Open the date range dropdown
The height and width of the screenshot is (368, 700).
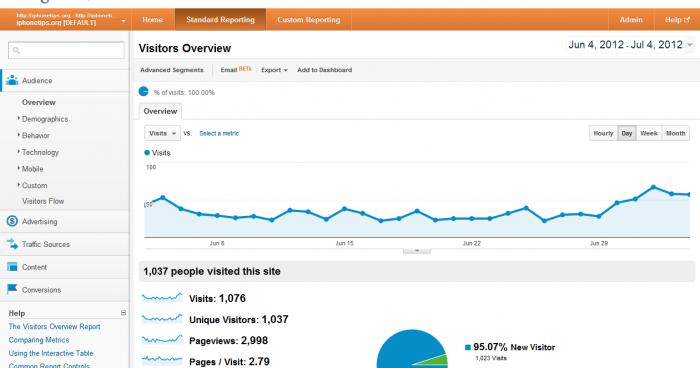[x=690, y=45]
